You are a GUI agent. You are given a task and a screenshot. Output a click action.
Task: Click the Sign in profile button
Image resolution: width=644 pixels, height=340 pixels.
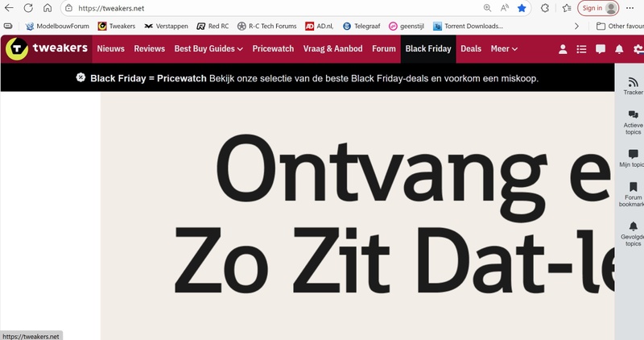pos(598,8)
